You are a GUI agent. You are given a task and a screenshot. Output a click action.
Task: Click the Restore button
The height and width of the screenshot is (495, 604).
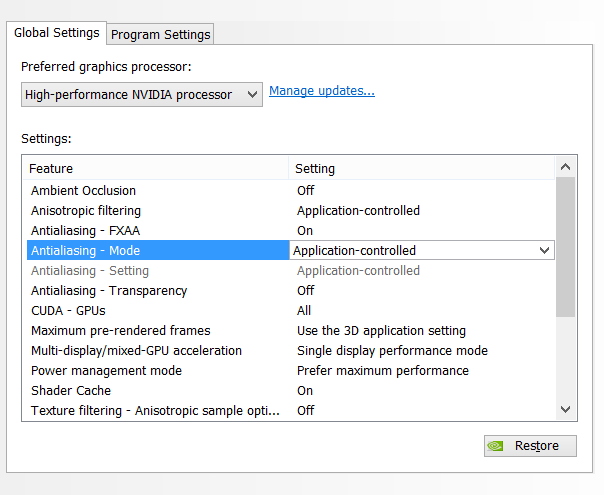tap(530, 446)
